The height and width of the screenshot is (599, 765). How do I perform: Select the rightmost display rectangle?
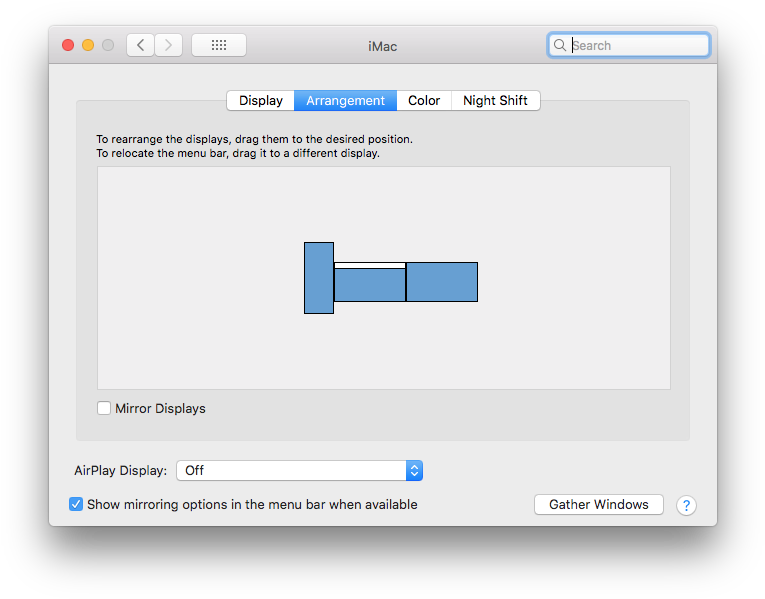pyautogui.click(x=442, y=282)
